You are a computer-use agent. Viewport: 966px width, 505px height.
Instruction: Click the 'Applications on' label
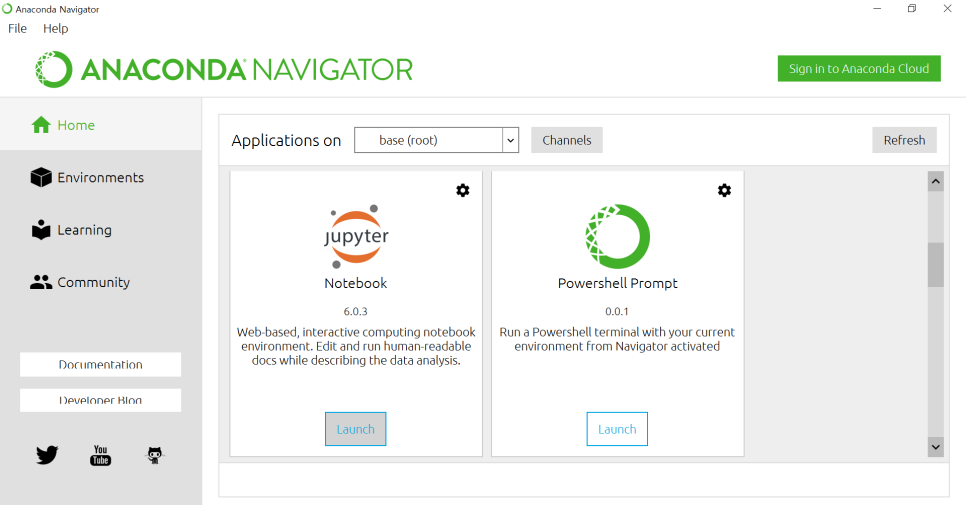click(x=286, y=140)
